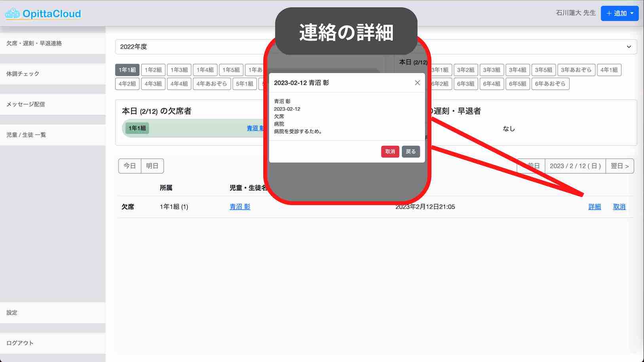Click the 所属 column header

pyautogui.click(x=166, y=188)
